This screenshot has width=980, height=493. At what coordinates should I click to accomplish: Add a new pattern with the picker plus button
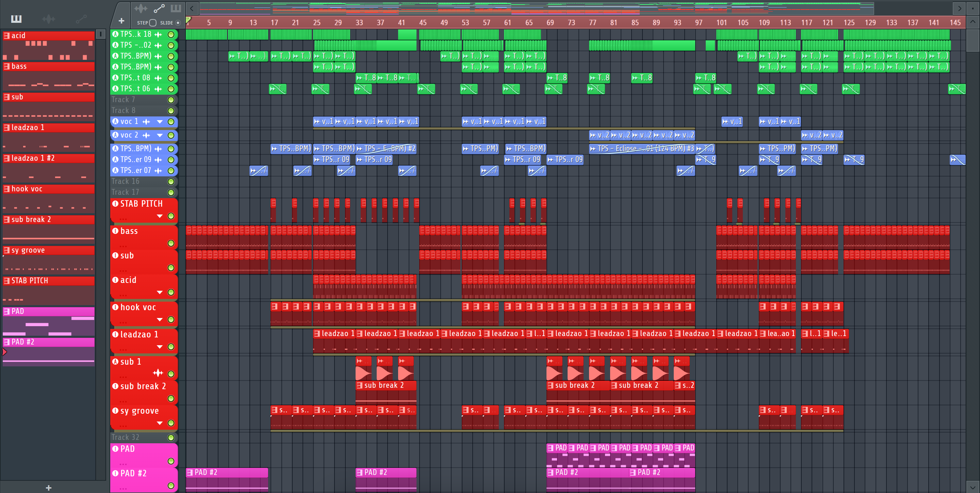[x=48, y=488]
